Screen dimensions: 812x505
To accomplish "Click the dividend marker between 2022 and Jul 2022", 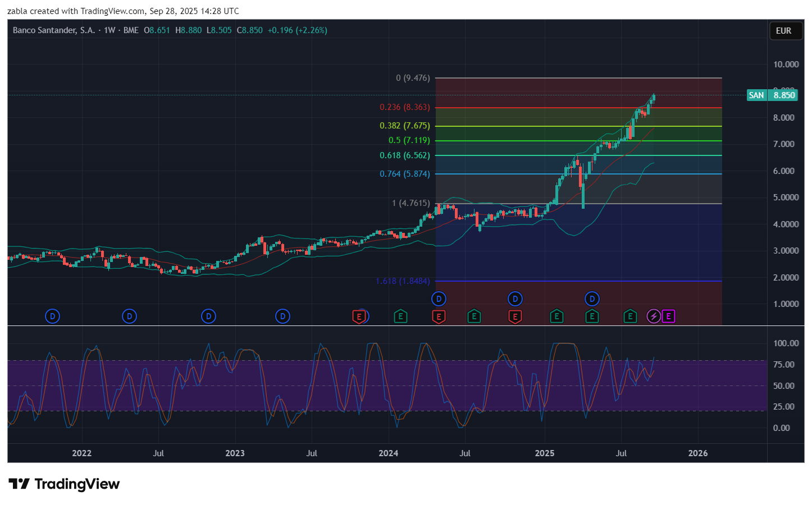I will [129, 316].
